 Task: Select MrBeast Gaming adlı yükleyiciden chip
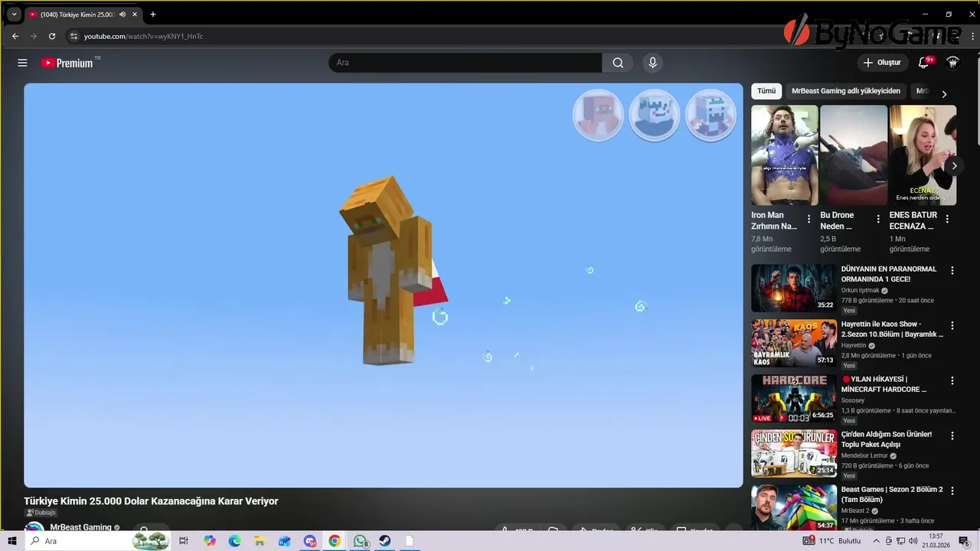point(846,91)
